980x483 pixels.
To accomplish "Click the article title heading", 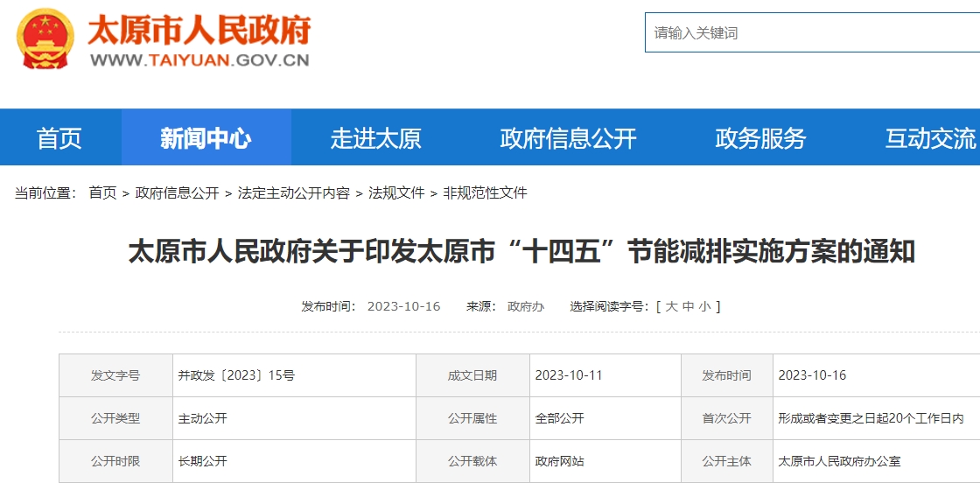I will (521, 252).
